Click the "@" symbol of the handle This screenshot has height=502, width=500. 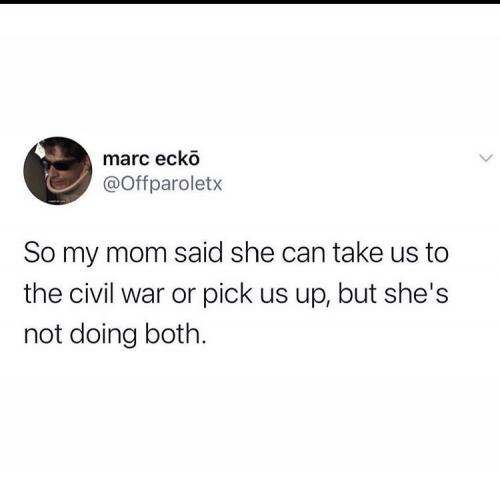click(x=112, y=184)
